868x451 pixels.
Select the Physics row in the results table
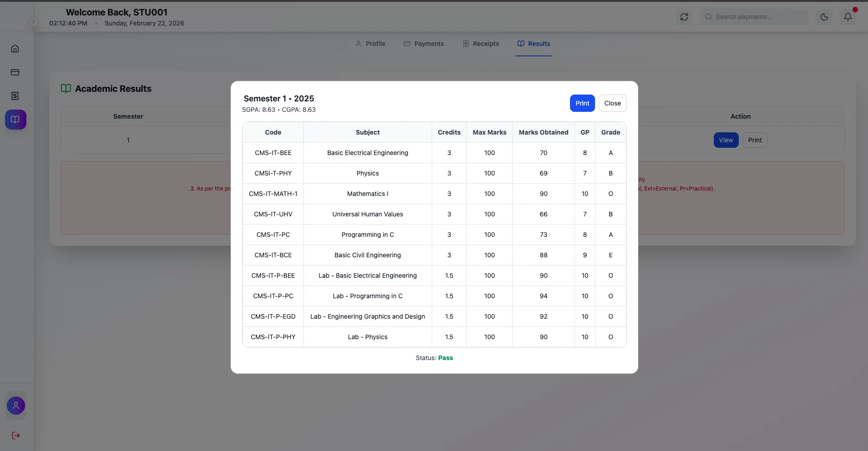pyautogui.click(x=368, y=173)
